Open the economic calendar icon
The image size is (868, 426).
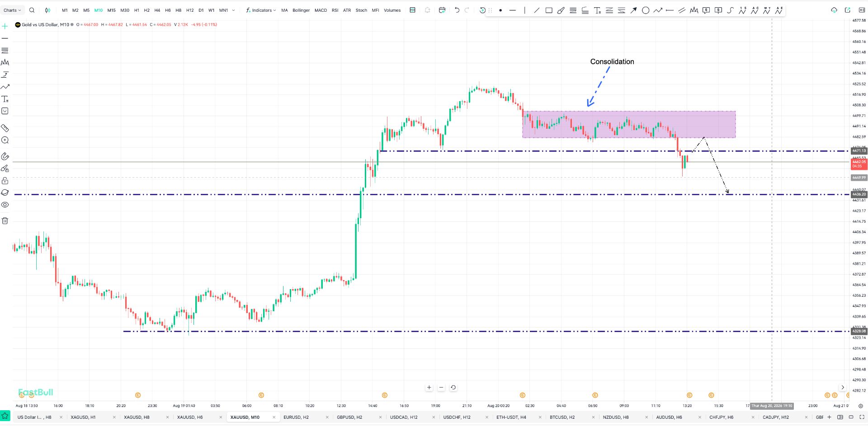point(442,10)
